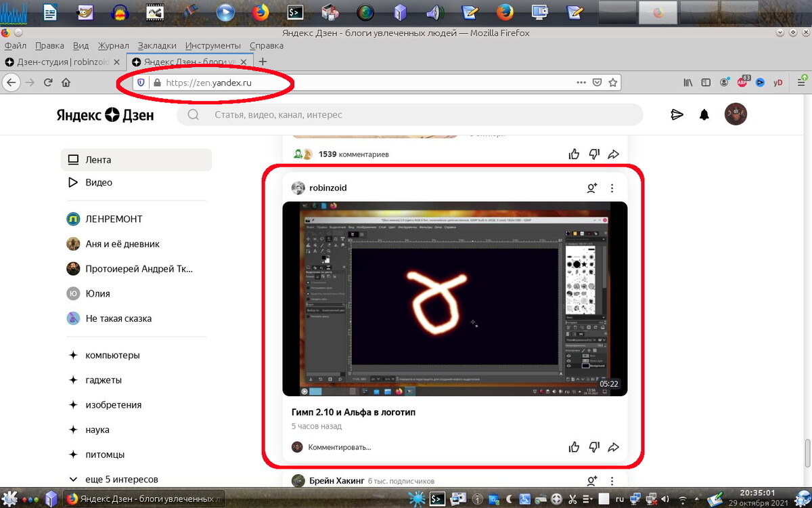Open Zen notifications bell
Image resolution: width=812 pixels, height=508 pixels.
(704, 114)
